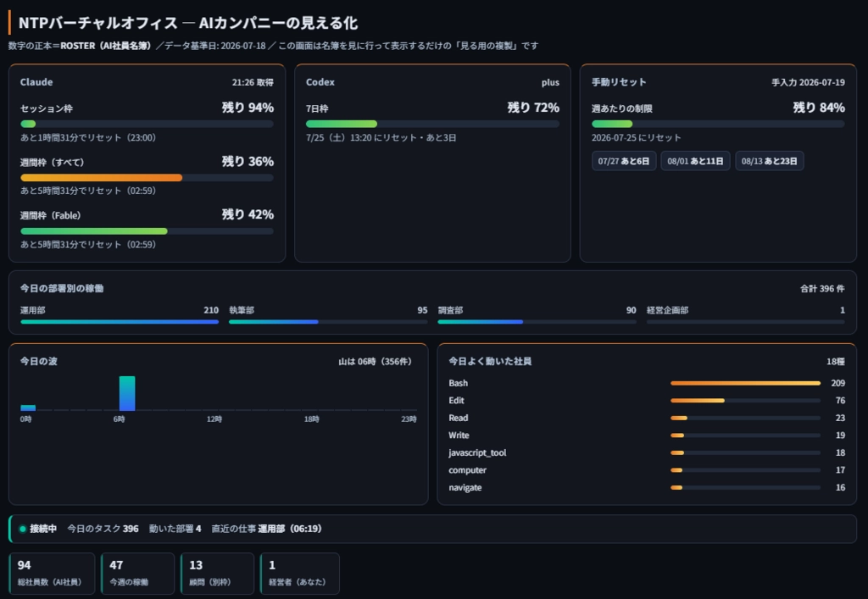Screen dimensions: 868x599
Task: Click the "残り 72%" Codex value
Action: pos(533,108)
